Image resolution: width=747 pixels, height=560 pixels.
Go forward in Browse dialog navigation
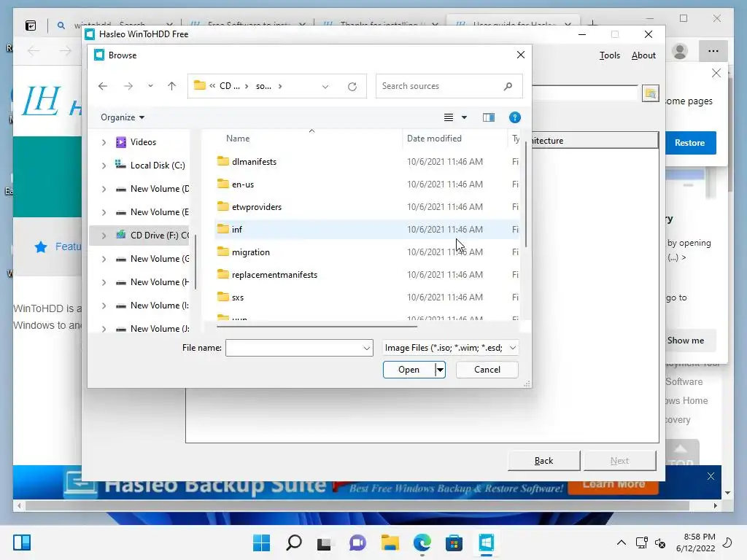click(x=128, y=86)
